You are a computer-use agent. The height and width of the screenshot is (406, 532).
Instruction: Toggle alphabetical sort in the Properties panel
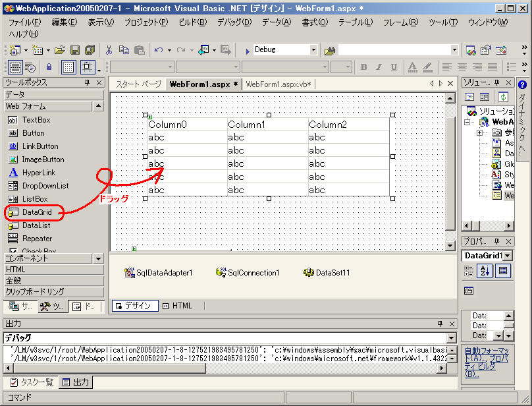[x=485, y=270]
